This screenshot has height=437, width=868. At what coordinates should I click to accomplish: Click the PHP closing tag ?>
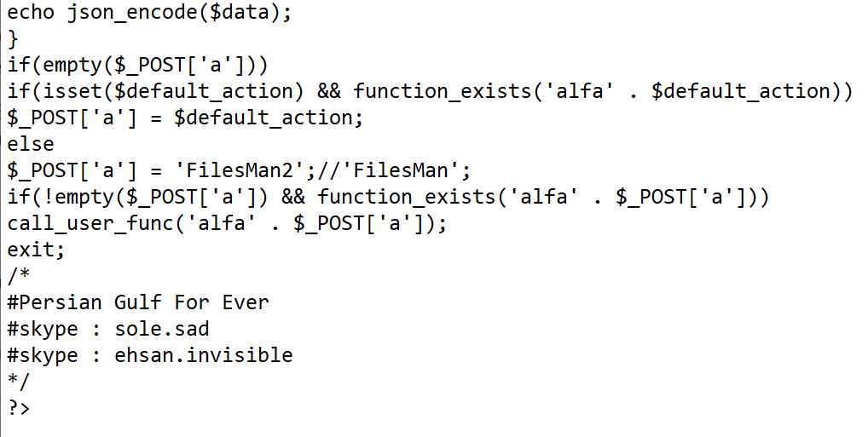pyautogui.click(x=19, y=407)
